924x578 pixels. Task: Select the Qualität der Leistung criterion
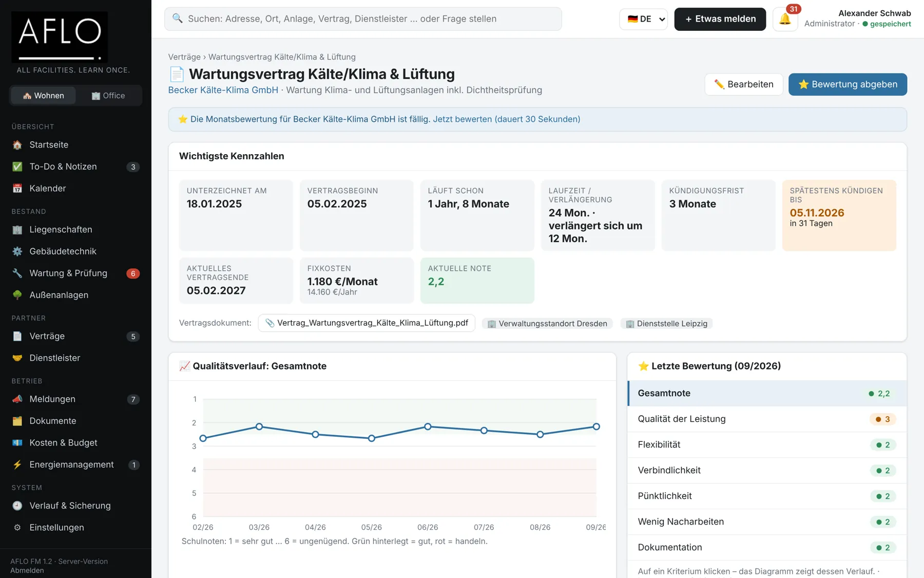(767, 419)
